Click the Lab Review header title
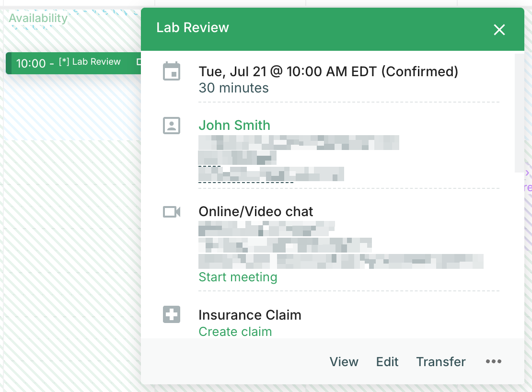Image resolution: width=532 pixels, height=392 pixels. tap(193, 27)
